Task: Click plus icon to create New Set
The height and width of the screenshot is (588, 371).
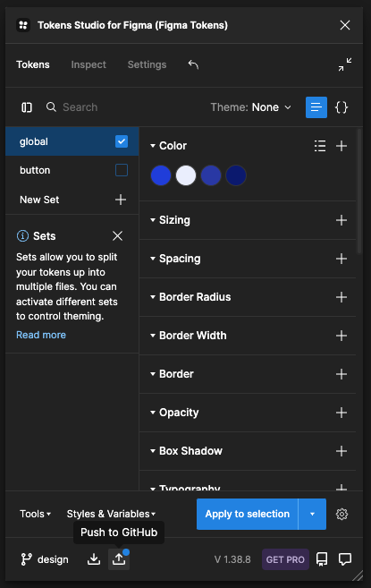Action: tap(121, 200)
